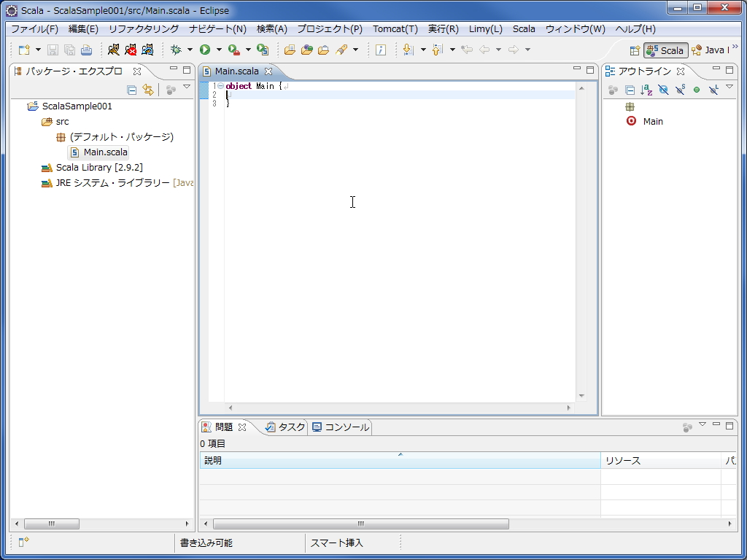The height and width of the screenshot is (560, 747).
Task: Select Main.scala in Package Explorer
Action: [x=98, y=152]
